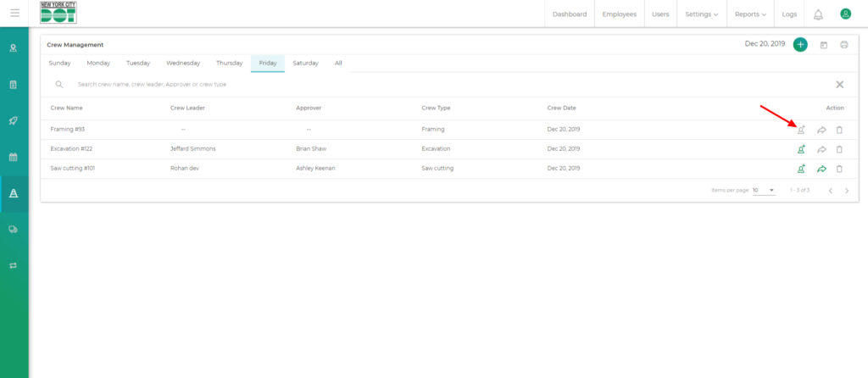Viewport: 868px width, 378px height.
Task: Open the notifications bell
Action: click(818, 14)
